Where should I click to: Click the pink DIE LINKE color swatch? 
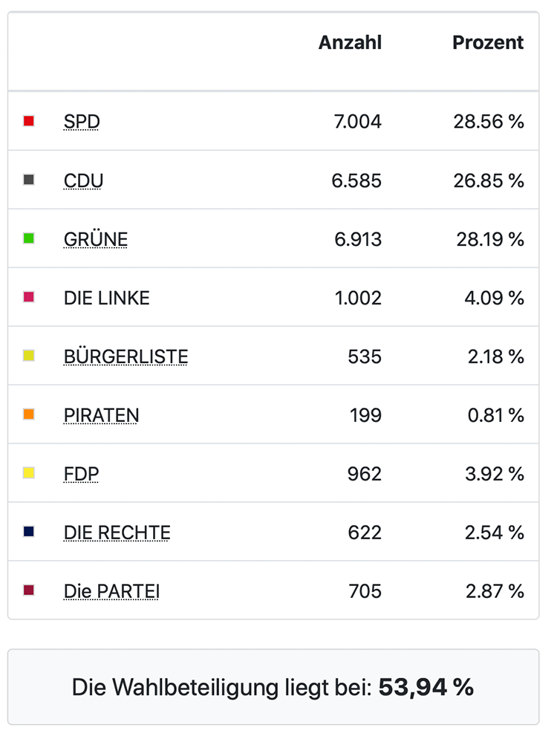29,297
